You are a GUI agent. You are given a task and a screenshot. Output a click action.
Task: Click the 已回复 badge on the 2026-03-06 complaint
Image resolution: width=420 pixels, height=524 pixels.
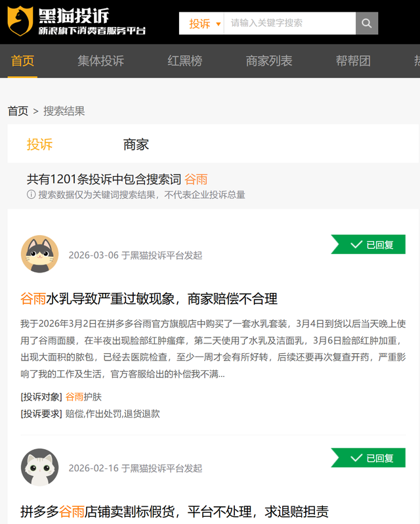pyautogui.click(x=368, y=244)
